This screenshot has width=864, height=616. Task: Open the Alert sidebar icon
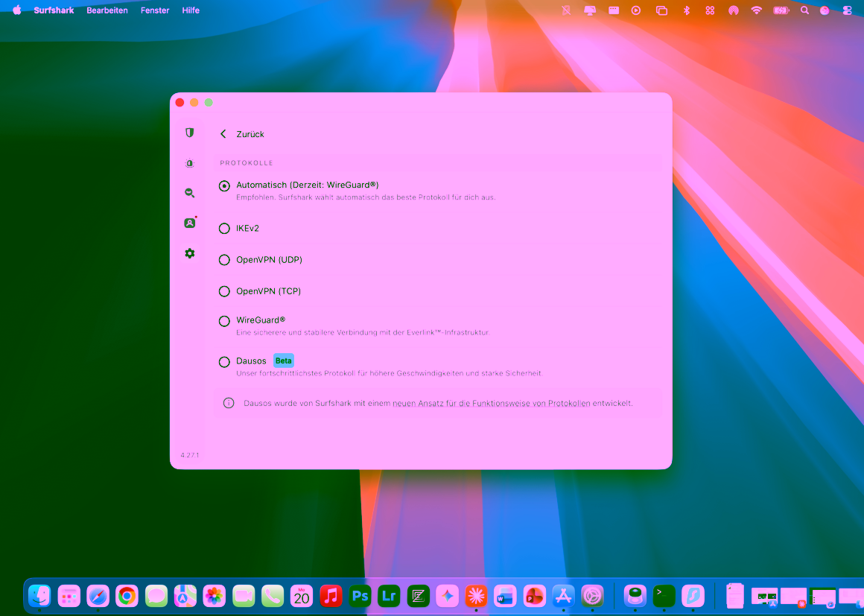[x=189, y=163]
